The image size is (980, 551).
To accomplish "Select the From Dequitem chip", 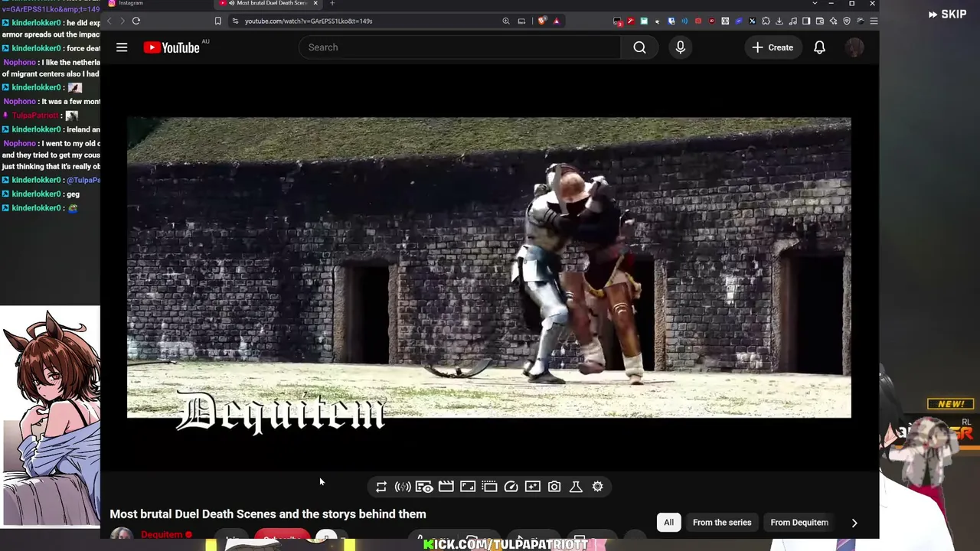I will coord(799,523).
